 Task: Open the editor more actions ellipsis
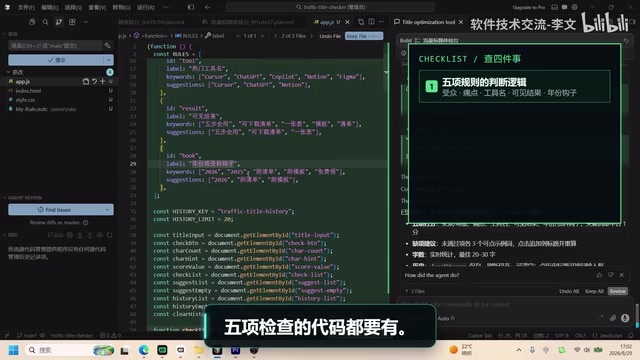point(381,22)
